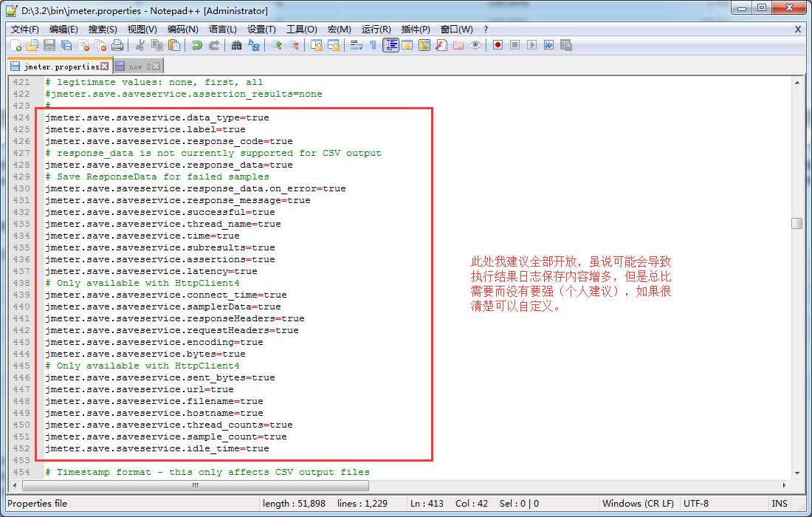
Task: Toggle synchronized vertical scrolling
Action: coord(317,46)
